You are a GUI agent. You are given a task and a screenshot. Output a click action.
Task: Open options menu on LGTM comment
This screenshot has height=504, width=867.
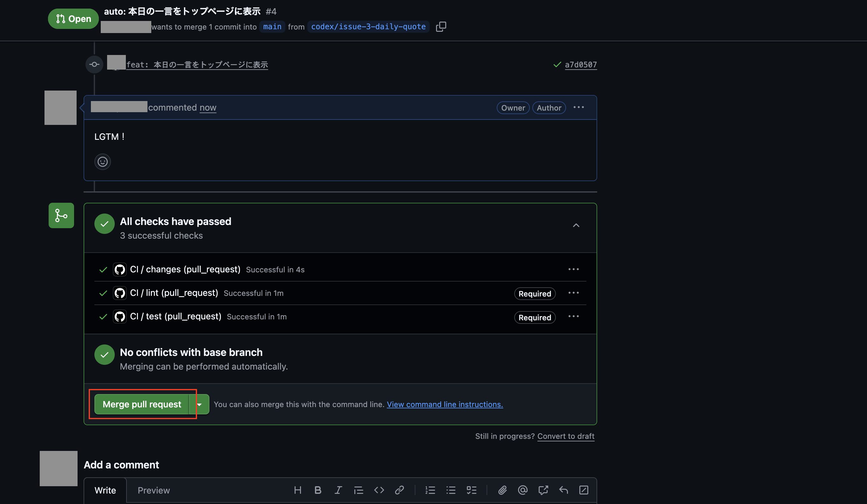tap(579, 107)
